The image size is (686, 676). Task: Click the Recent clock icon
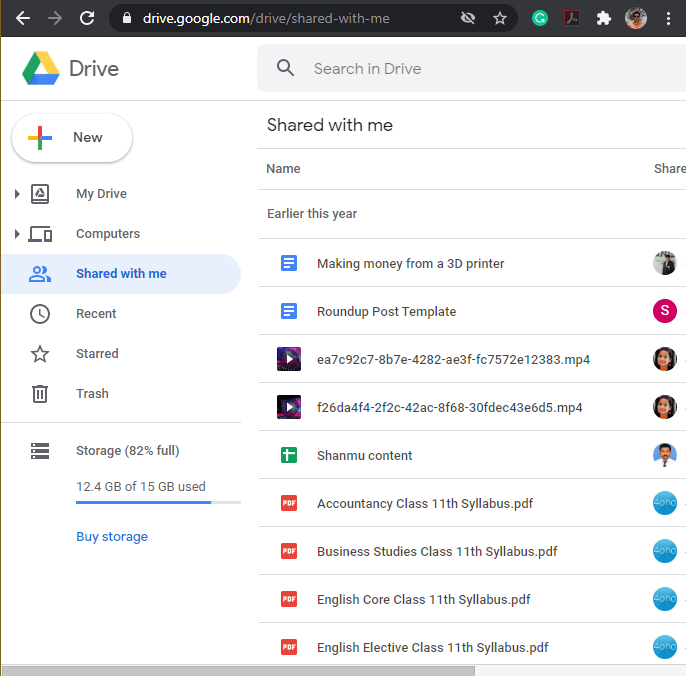(40, 314)
